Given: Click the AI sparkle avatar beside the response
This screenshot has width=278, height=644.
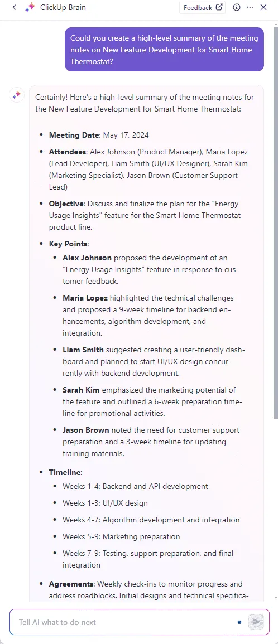Looking at the screenshot, I should point(16,95).
